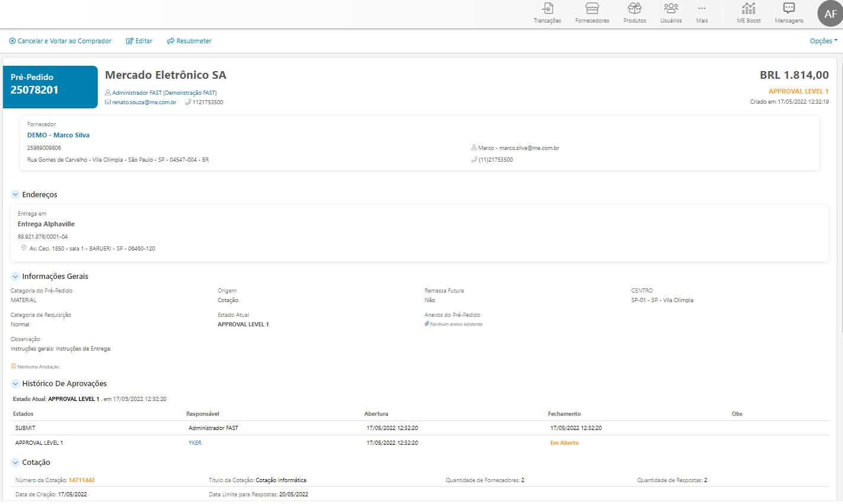The height and width of the screenshot is (504, 843).
Task: Click the Mercado Eletrônico SA heading
Action: (x=165, y=75)
